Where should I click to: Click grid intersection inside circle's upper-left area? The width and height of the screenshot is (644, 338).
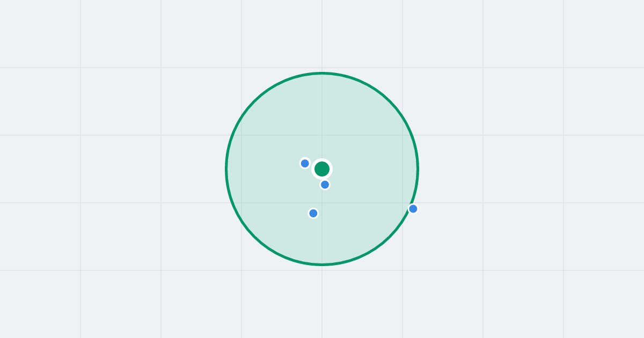[x=241, y=135]
